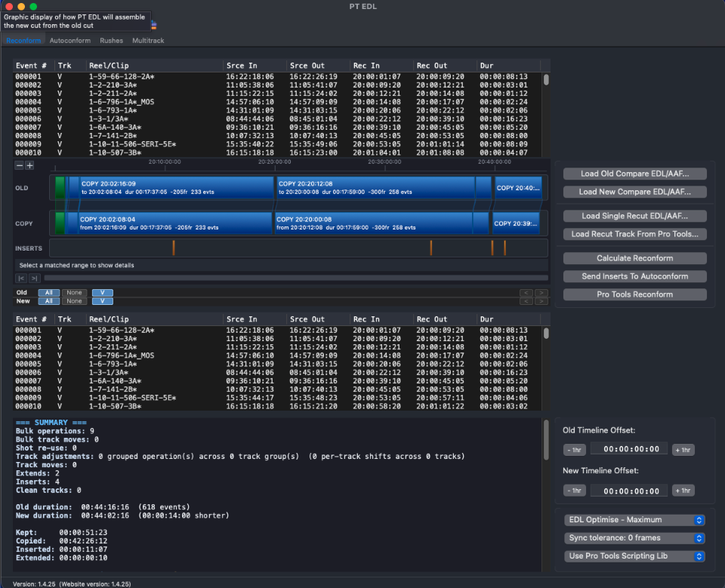Viewport: 725px width, 588px height.
Task: Click lower table Dur column header
Action: click(x=507, y=319)
